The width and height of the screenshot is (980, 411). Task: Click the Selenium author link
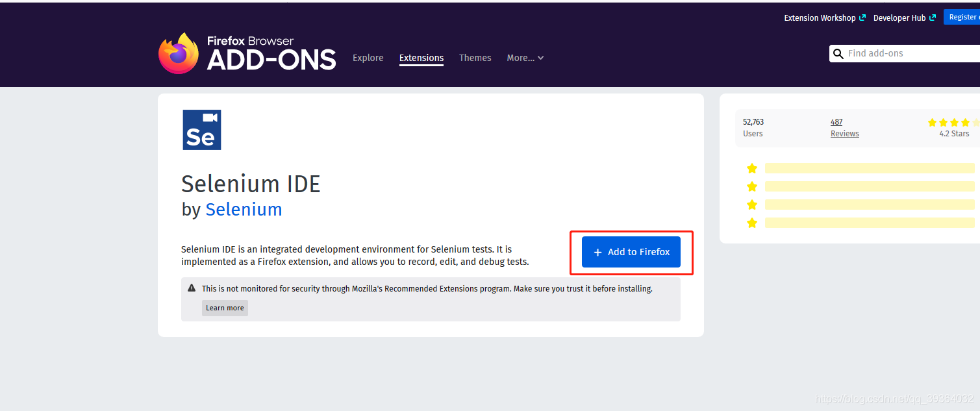[244, 209]
